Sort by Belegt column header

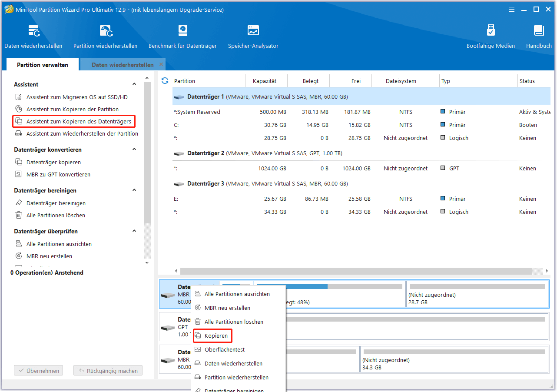308,81
